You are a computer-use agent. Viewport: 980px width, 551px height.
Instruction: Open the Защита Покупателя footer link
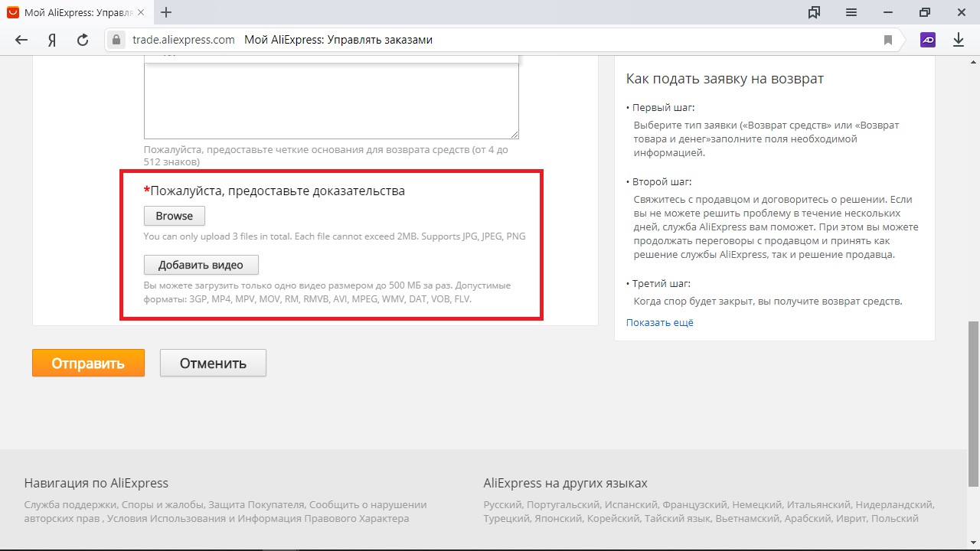click(x=256, y=505)
